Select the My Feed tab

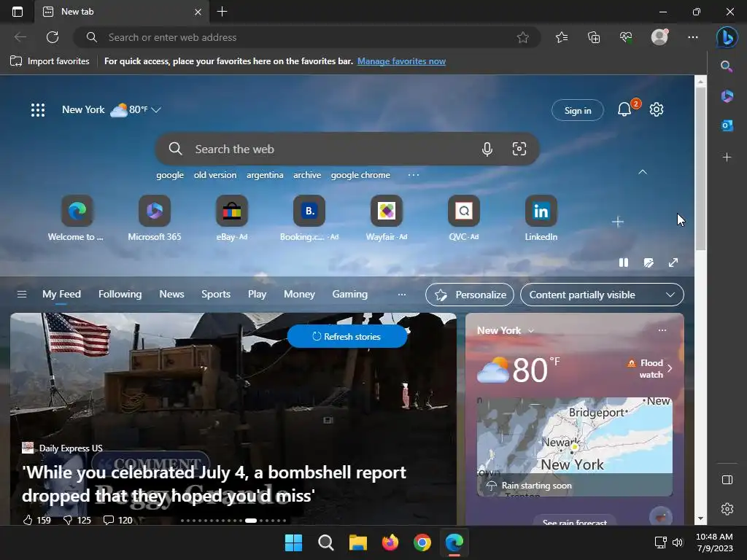coord(61,295)
